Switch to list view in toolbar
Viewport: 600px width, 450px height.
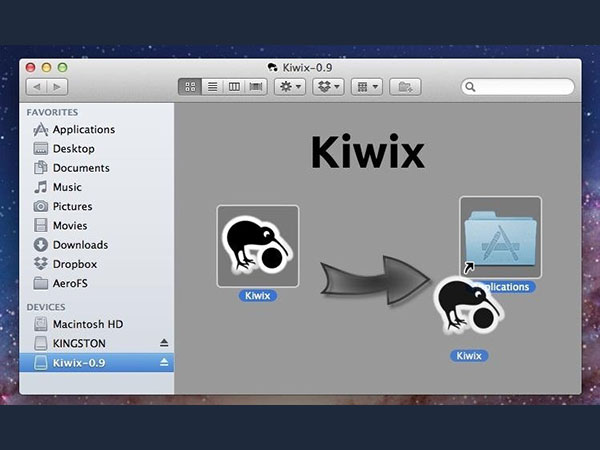(x=211, y=87)
